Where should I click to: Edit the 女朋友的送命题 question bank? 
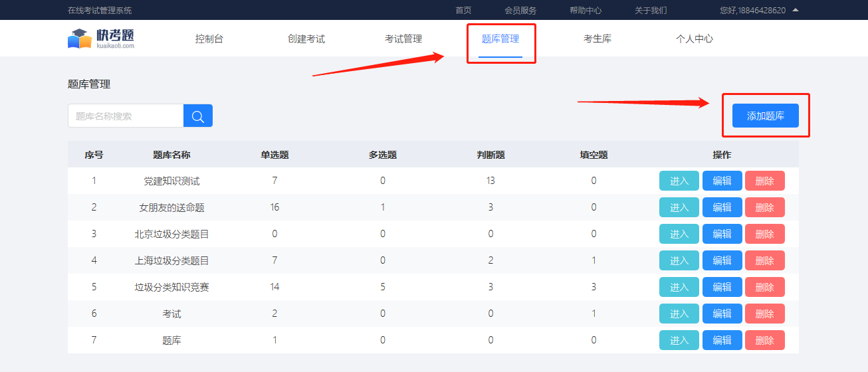pyautogui.click(x=722, y=207)
